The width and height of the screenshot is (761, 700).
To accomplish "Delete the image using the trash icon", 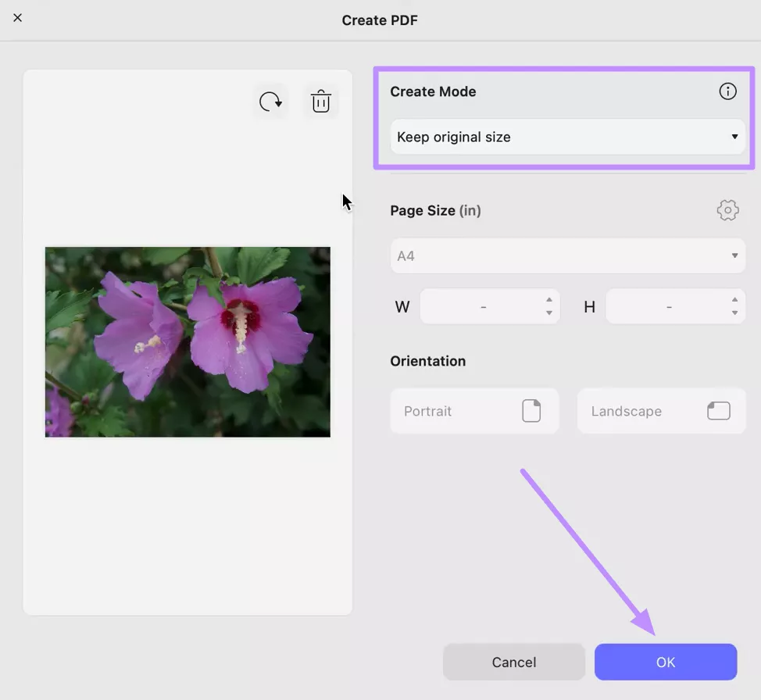I will (x=320, y=101).
